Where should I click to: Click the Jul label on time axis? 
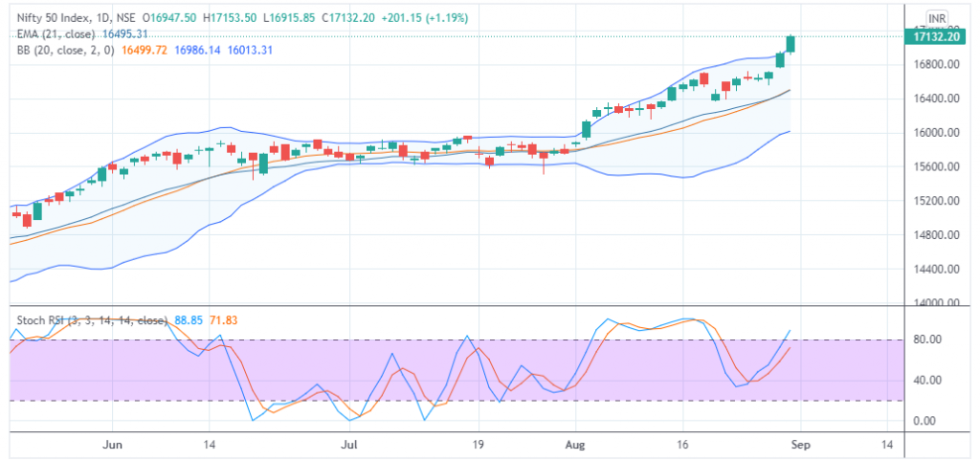pyautogui.click(x=350, y=445)
